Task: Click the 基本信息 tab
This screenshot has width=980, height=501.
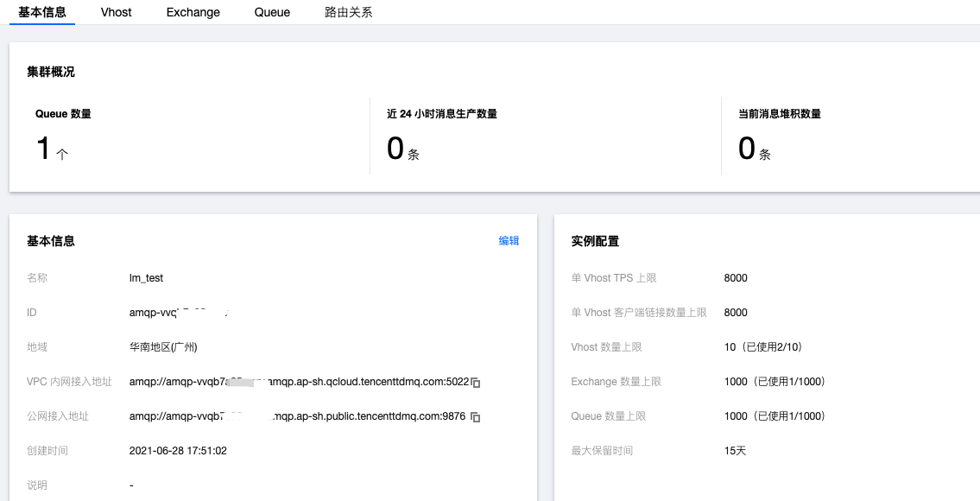Action: [42, 12]
